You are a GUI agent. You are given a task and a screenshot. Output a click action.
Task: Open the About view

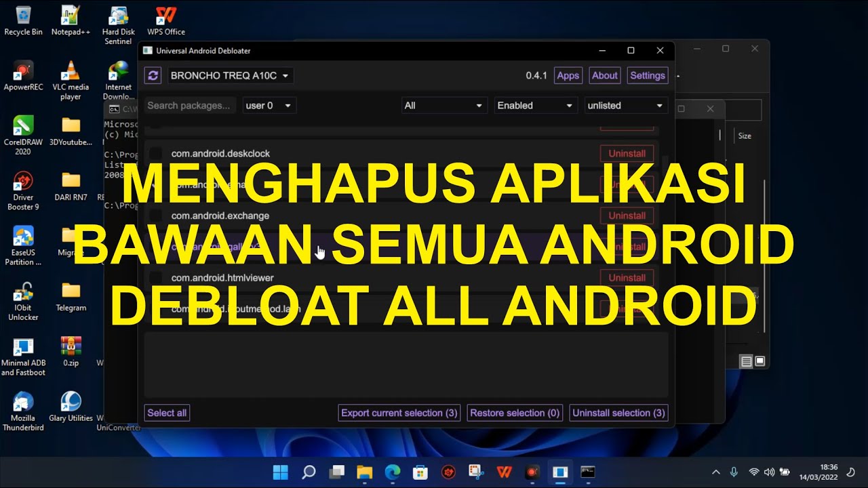605,75
